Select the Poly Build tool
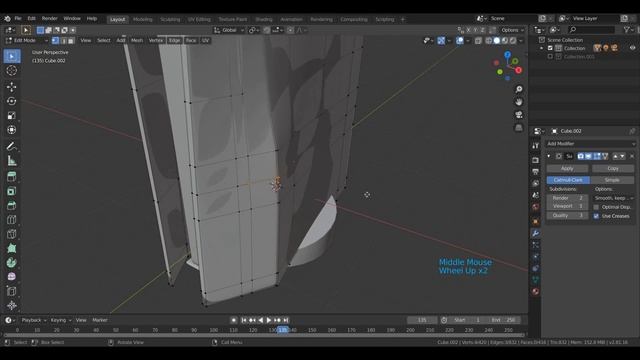 pos(11,248)
